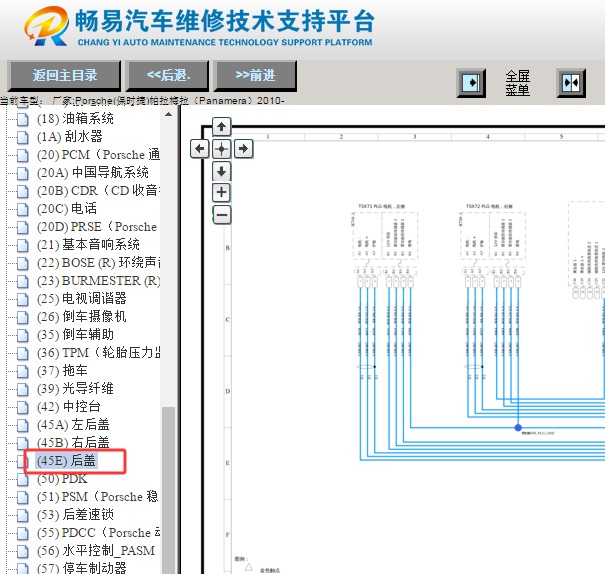This screenshot has height=574, width=605.
Task: Click document icon beside (50) PDK
Action: pos(23,479)
